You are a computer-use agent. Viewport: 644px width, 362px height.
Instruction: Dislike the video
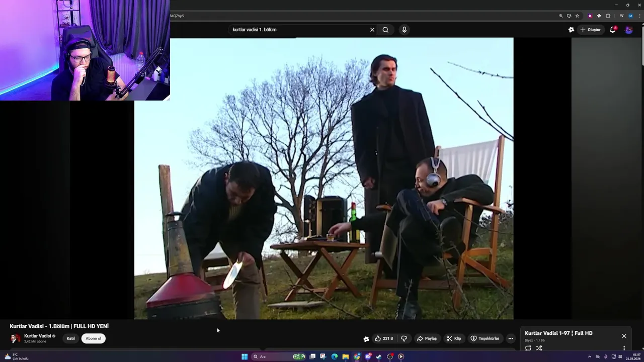pos(404,338)
